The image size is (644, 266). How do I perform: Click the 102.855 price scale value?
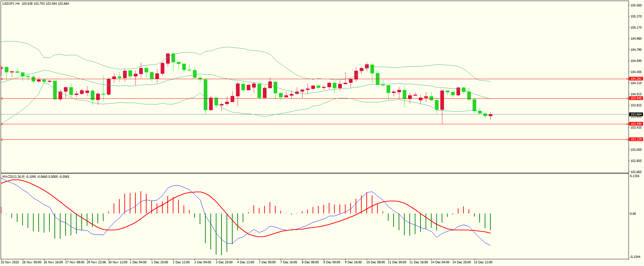(636, 161)
